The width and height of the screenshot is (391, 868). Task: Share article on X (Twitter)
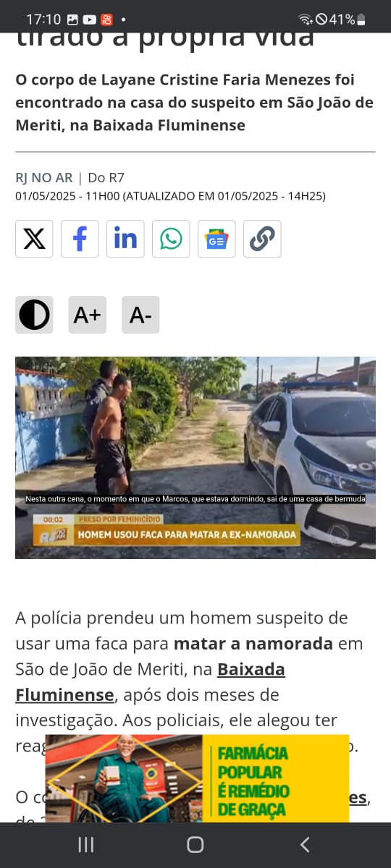[34, 239]
